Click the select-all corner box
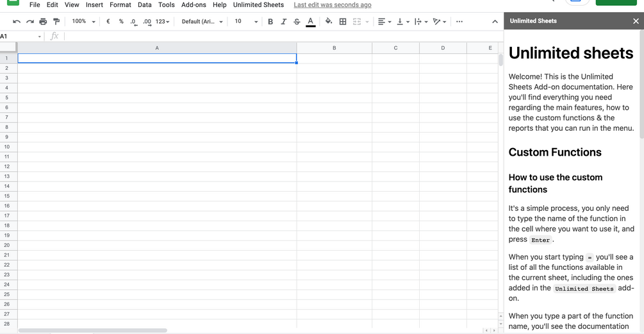The image size is (644, 334). [8, 47]
